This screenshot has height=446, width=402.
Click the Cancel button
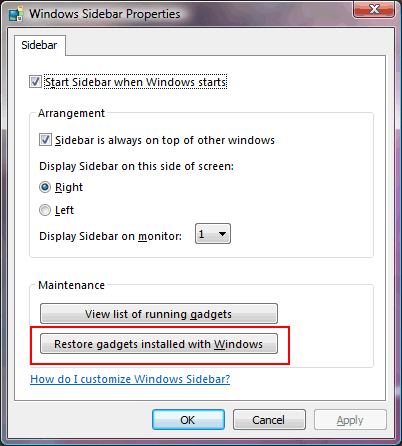click(x=269, y=420)
